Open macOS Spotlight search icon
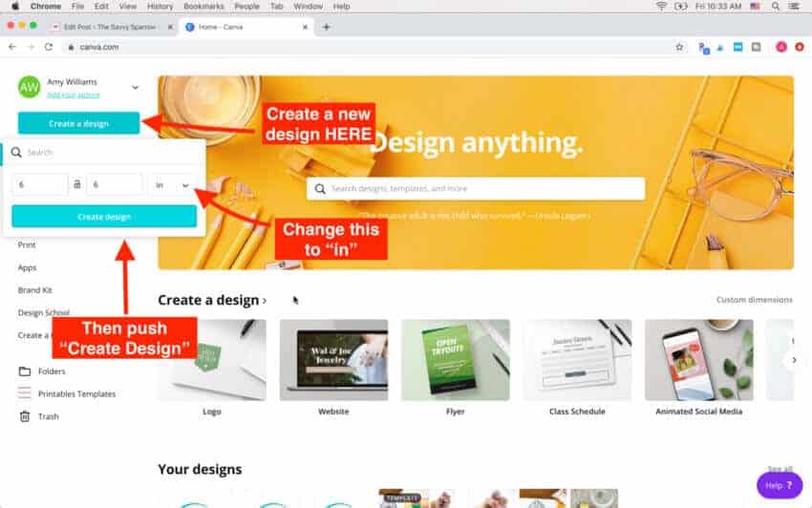This screenshot has height=508, width=812. click(x=776, y=7)
